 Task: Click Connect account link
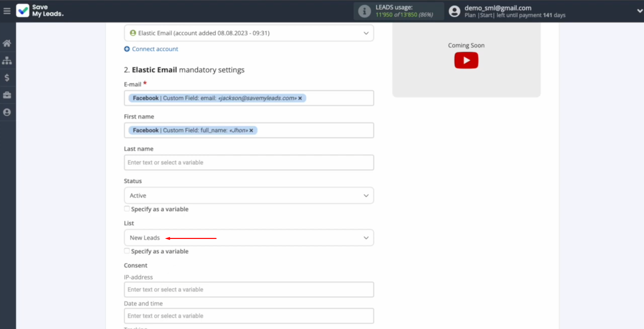tap(155, 49)
